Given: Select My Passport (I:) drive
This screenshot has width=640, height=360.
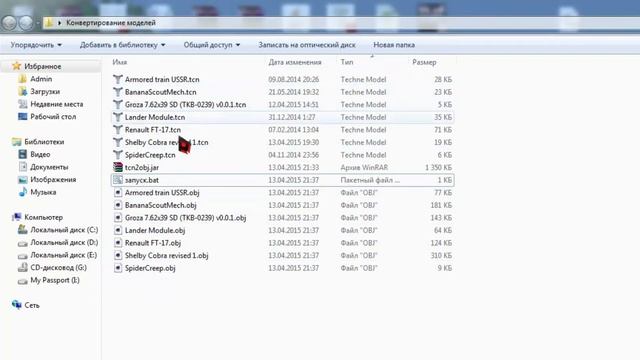Looking at the screenshot, I should (x=55, y=280).
